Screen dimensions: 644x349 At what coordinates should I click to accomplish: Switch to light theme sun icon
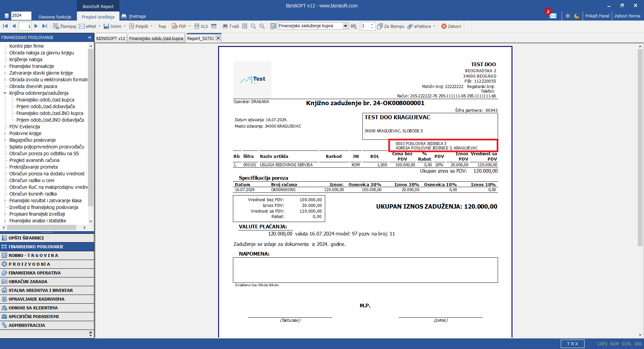[567, 16]
